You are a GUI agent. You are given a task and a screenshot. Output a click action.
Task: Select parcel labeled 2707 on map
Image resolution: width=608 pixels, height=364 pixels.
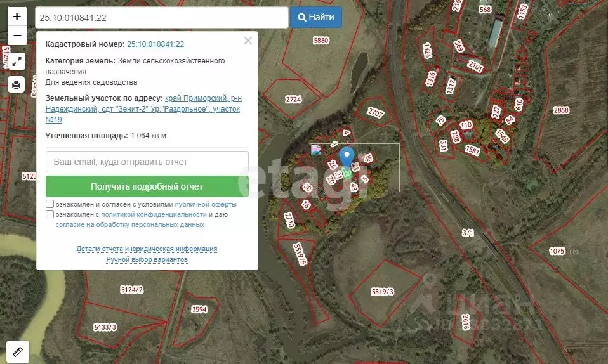375,113
